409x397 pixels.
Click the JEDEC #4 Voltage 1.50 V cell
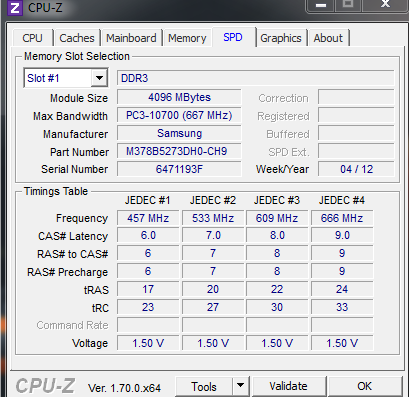[342, 343]
